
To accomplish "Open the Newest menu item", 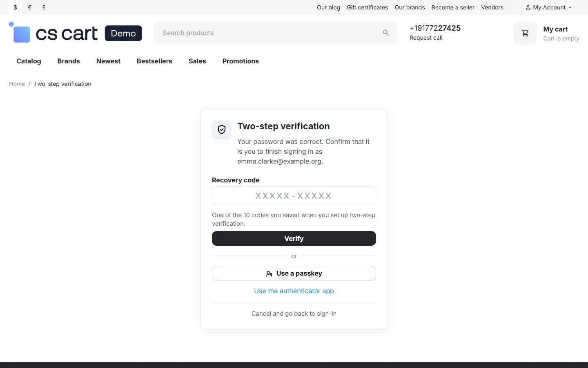I will (x=108, y=61).
